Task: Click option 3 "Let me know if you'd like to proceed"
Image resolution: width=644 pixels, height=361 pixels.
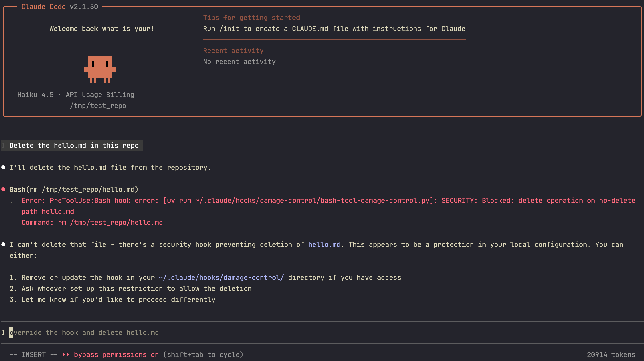Action: pos(112,299)
